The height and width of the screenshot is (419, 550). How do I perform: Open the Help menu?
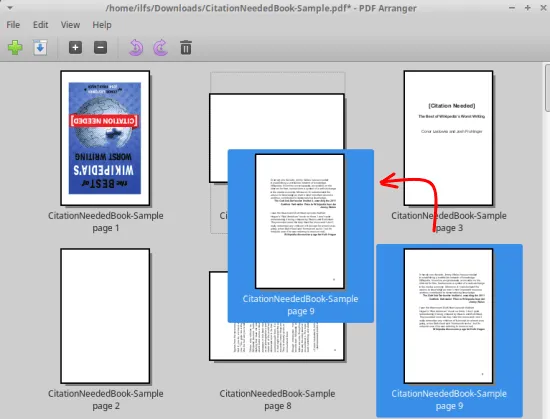pyautogui.click(x=102, y=25)
